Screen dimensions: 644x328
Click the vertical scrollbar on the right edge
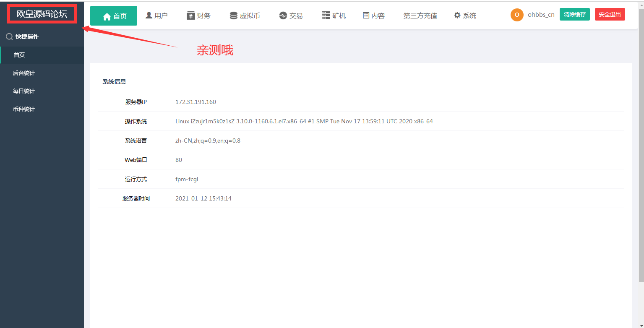pyautogui.click(x=641, y=143)
